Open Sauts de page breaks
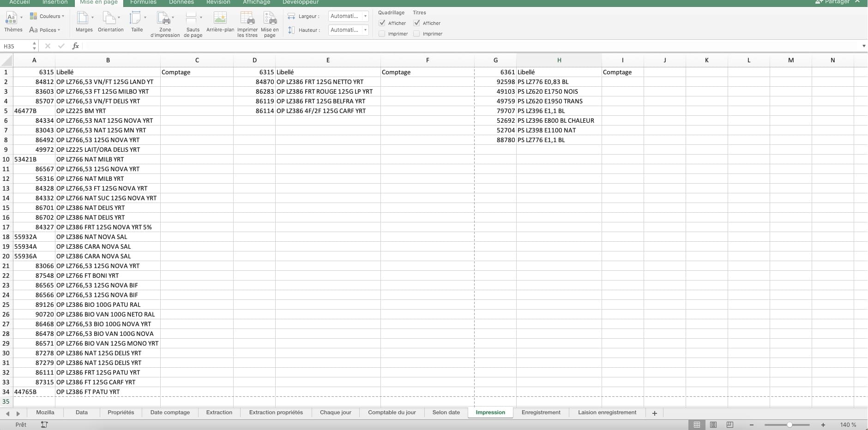Screen dimensions: 868x430 click(193, 18)
